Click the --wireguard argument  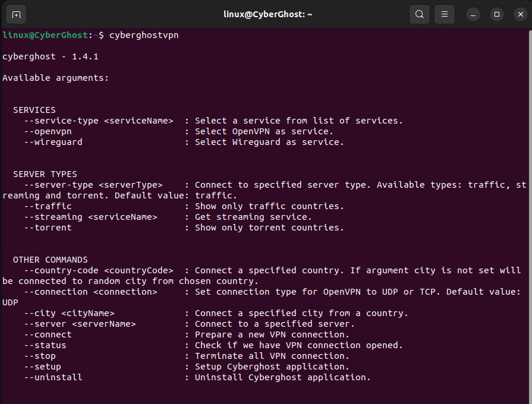tap(53, 142)
